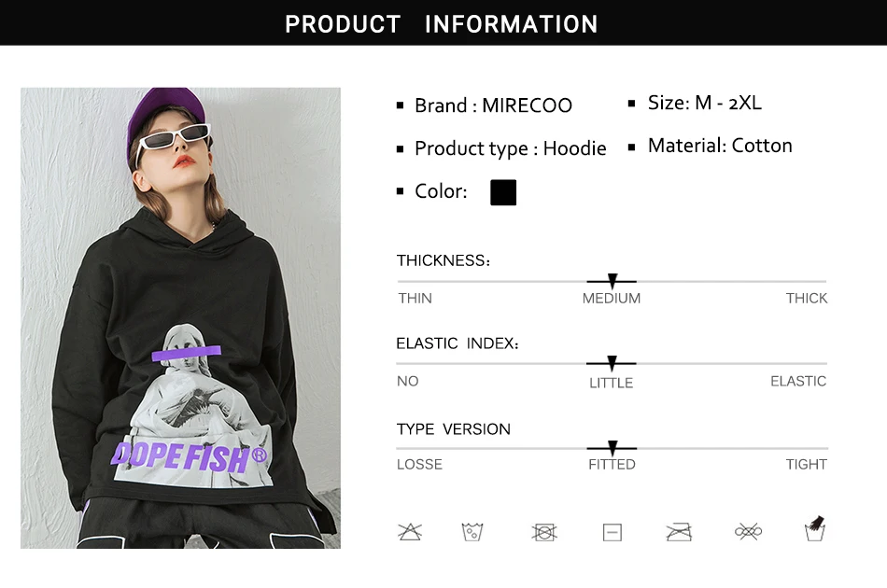
Task: Click the hoodie model product photo
Action: pyautogui.click(x=180, y=317)
